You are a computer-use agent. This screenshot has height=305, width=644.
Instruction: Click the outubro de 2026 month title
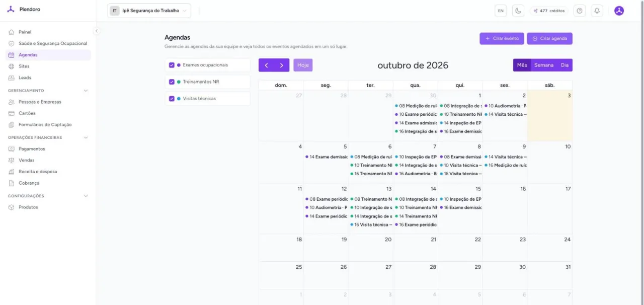point(413,65)
